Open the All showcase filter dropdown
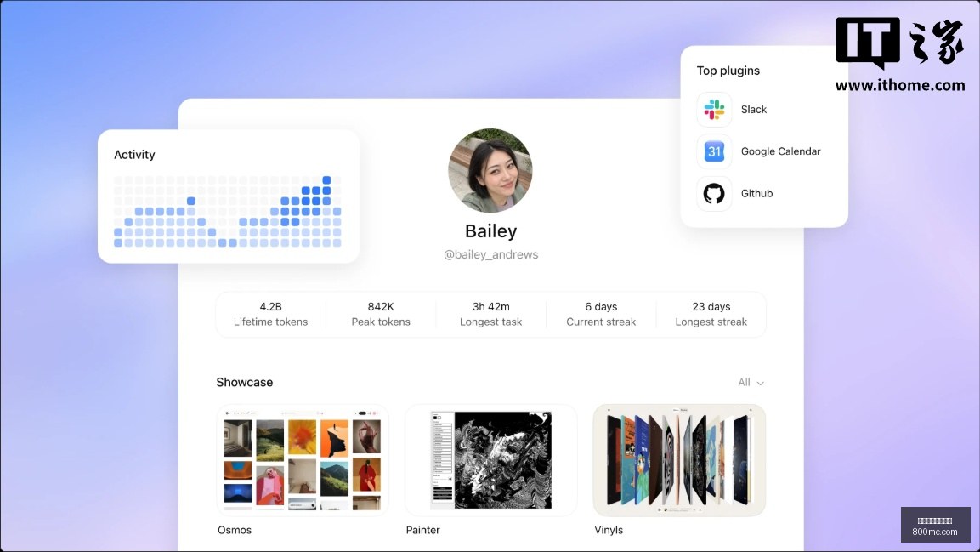 coord(751,382)
